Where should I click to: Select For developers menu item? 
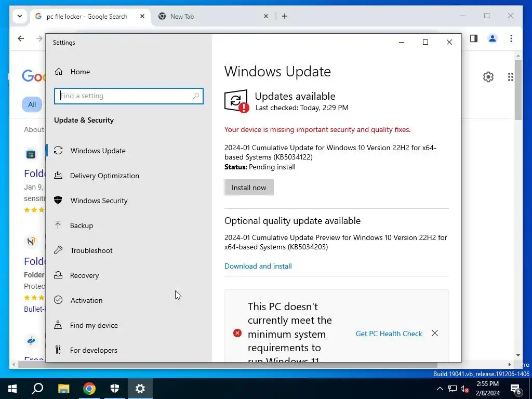click(94, 350)
